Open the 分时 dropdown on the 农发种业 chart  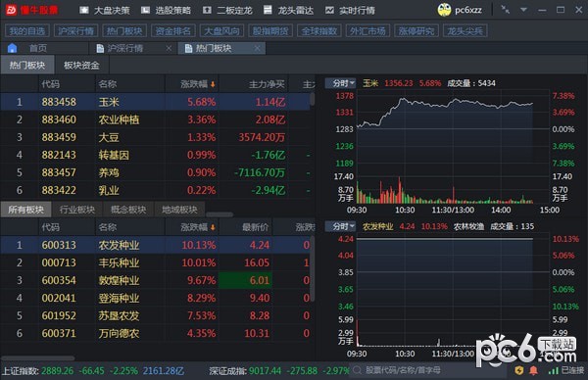point(340,226)
